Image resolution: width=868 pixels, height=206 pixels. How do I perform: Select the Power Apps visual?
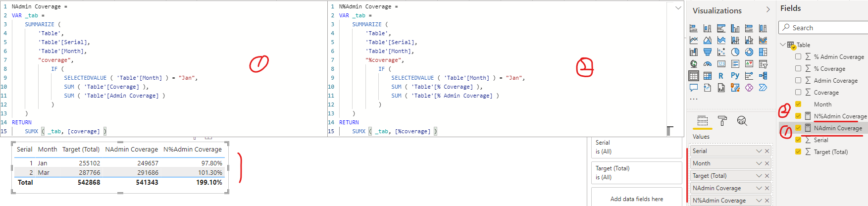749,88
